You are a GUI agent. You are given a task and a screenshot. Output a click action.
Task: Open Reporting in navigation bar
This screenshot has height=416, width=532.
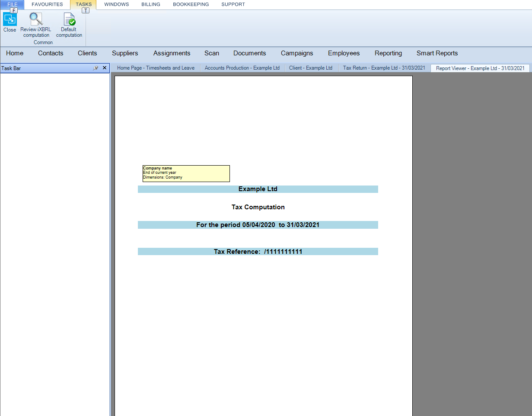click(388, 53)
